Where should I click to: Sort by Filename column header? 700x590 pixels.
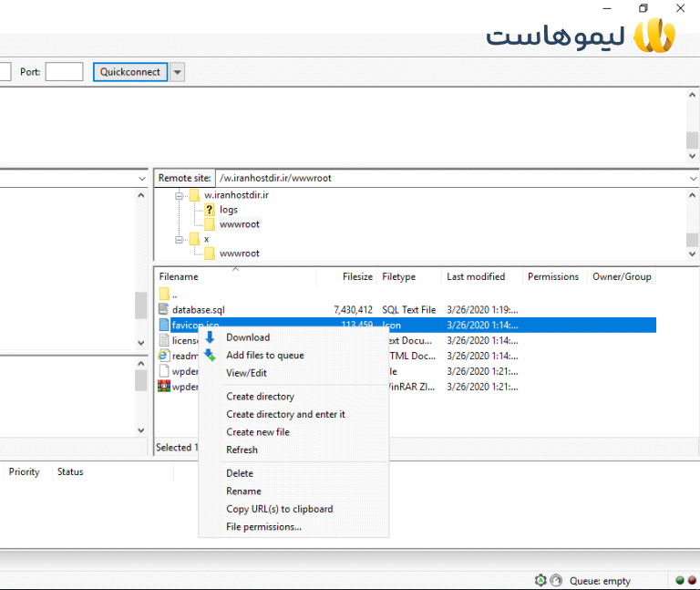pyautogui.click(x=236, y=276)
